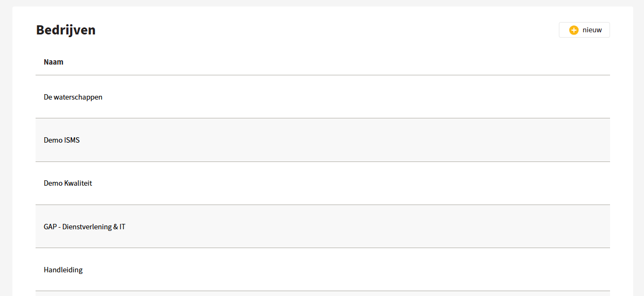This screenshot has height=296, width=644.
Task: Click the 'nieuw' label text
Action: (x=592, y=30)
